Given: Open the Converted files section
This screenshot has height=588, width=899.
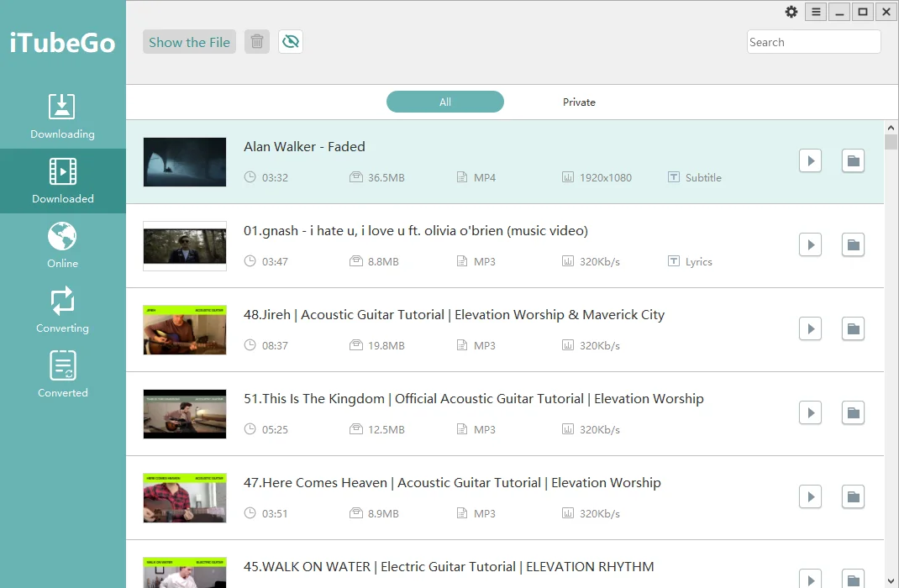Looking at the screenshot, I should pos(62,375).
